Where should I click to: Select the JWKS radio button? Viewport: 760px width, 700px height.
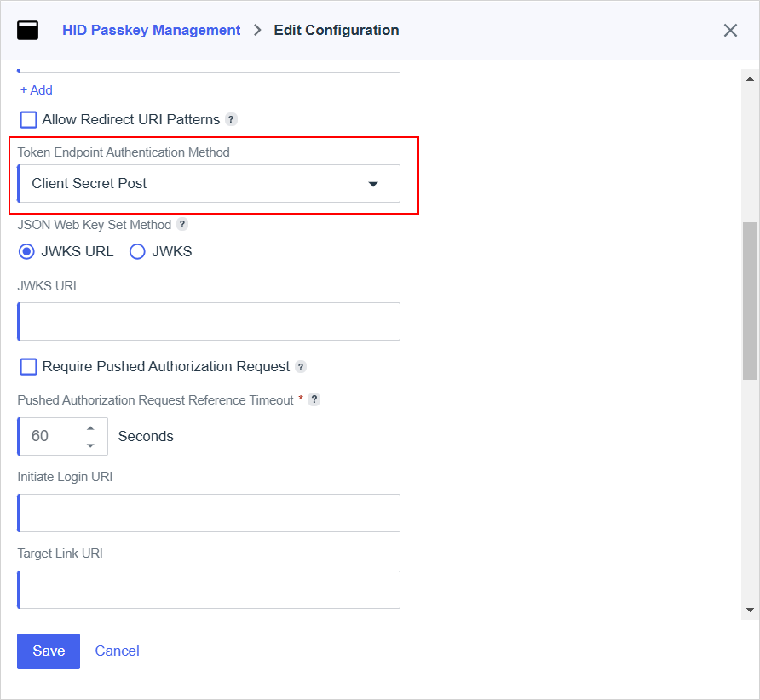click(x=137, y=251)
